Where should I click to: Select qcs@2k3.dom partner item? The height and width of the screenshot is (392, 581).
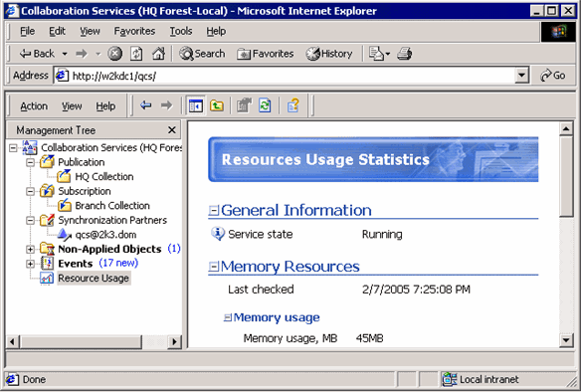[x=105, y=235]
